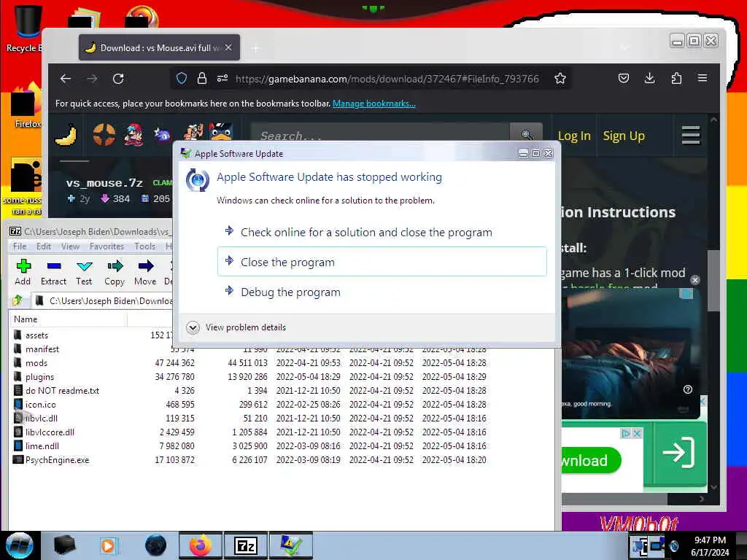The height and width of the screenshot is (560, 747).
Task: Click GameBanana search magnifier button
Action: 526,135
